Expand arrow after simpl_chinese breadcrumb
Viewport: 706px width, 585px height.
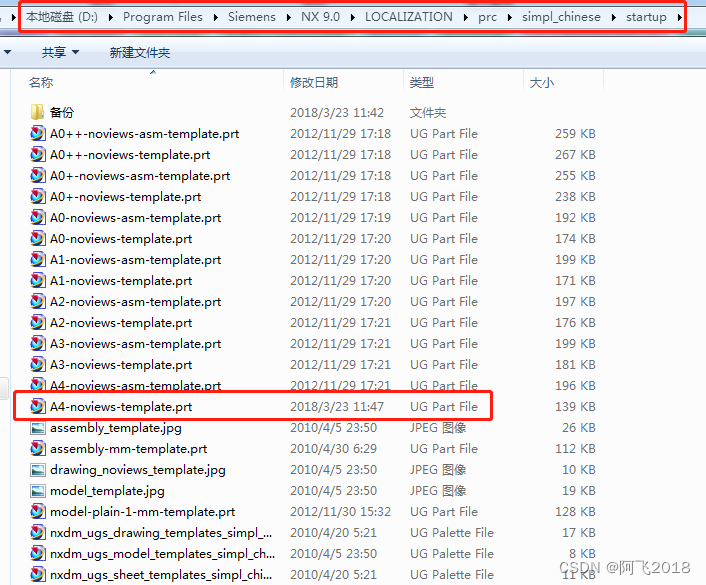(x=614, y=18)
